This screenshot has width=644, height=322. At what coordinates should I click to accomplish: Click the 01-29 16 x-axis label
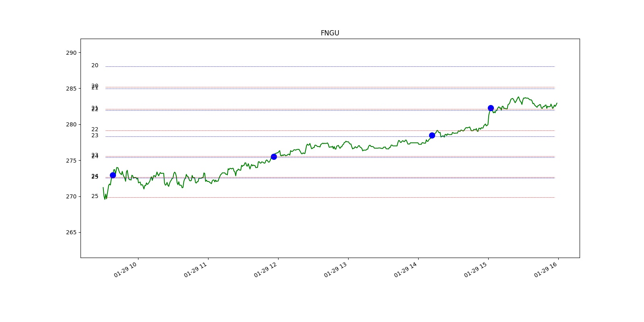click(546, 270)
